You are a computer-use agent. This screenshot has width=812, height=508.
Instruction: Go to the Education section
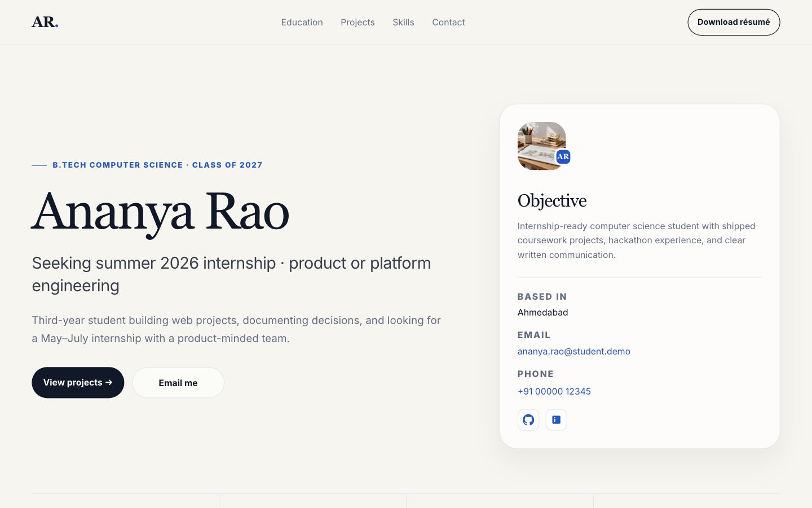302,23
